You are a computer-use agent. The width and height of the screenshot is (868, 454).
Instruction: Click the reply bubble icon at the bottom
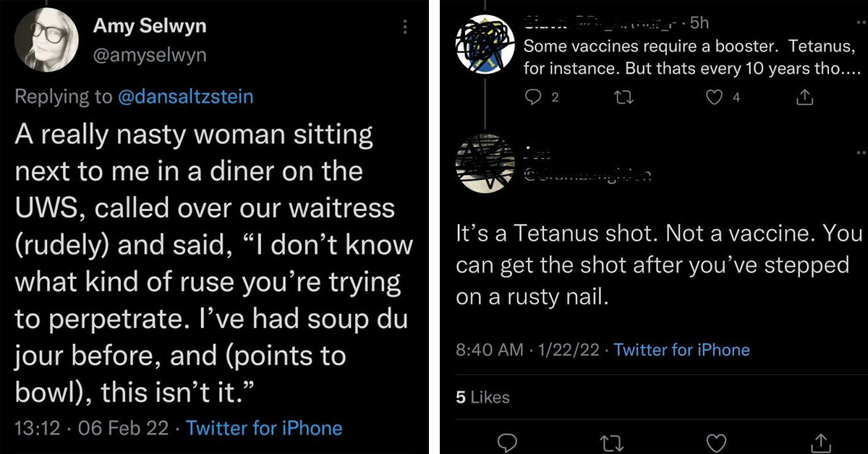[x=507, y=442]
